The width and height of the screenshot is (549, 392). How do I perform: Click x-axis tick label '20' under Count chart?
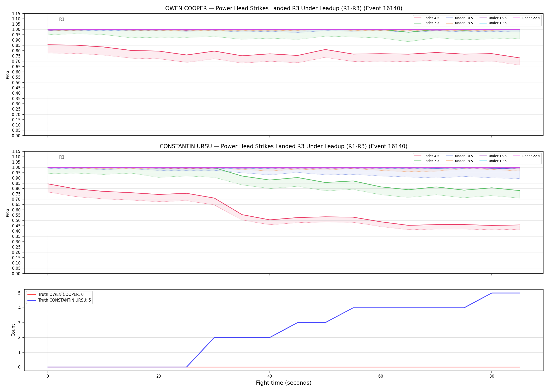(159, 376)
